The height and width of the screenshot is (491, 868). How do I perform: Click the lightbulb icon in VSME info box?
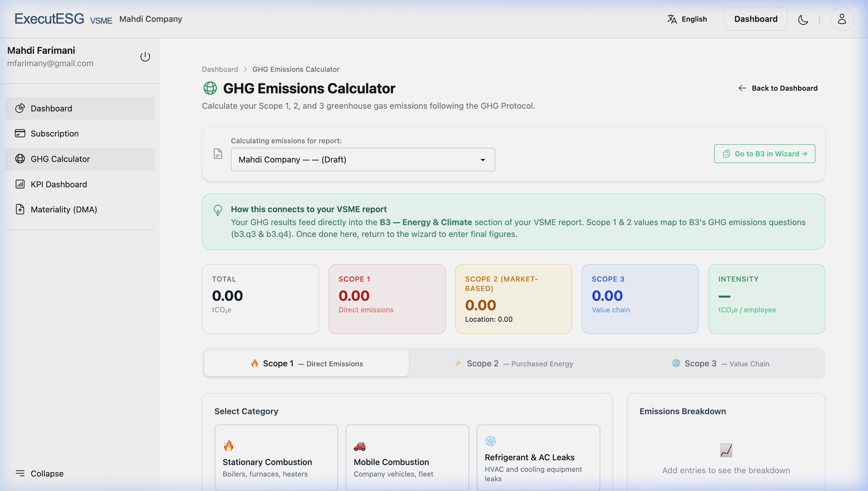pos(218,211)
